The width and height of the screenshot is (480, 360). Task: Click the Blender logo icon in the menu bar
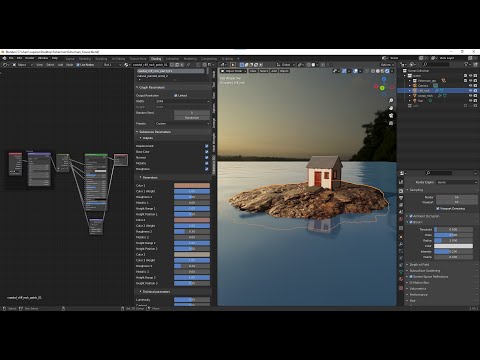point(4,58)
